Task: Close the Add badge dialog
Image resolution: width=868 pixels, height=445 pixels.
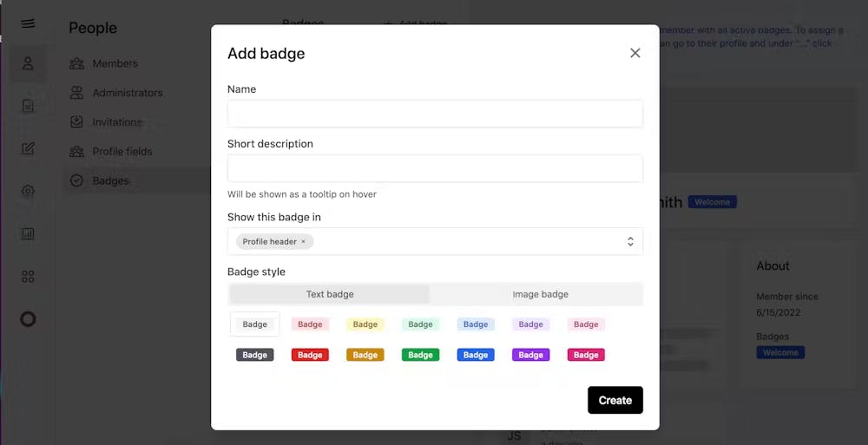Action: pos(635,53)
